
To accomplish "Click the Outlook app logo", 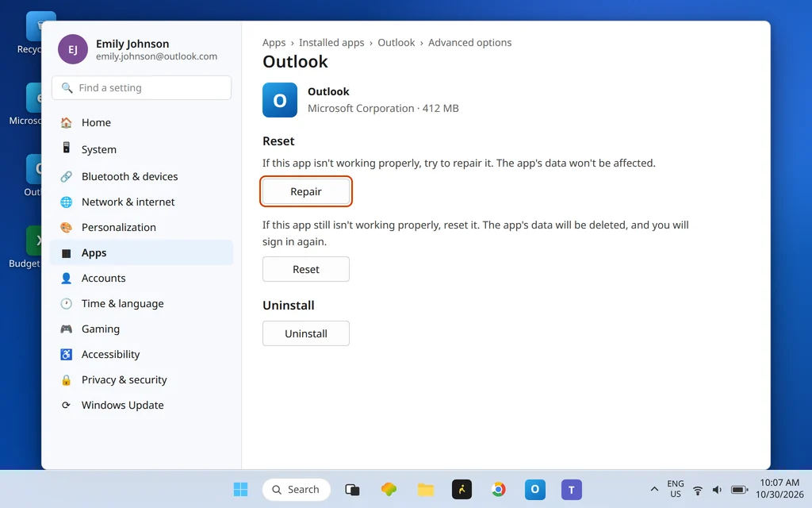I will pos(280,100).
